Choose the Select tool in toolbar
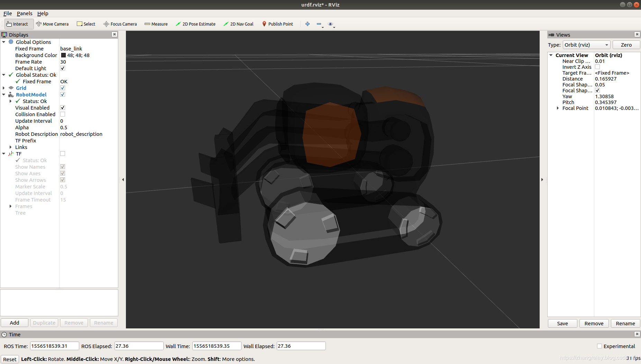Viewport: 641px width, 364px height. coord(86,24)
